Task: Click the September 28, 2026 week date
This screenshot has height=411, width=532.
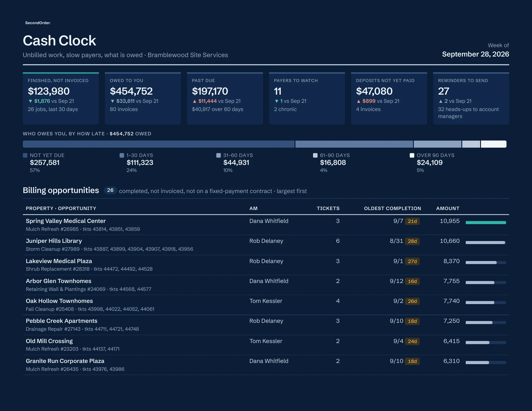Action: [x=475, y=54]
